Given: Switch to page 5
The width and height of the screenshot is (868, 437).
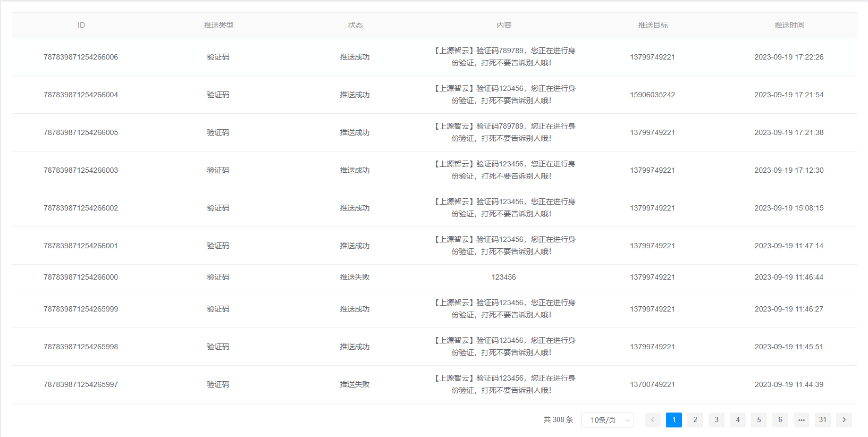Looking at the screenshot, I should pyautogui.click(x=759, y=420).
